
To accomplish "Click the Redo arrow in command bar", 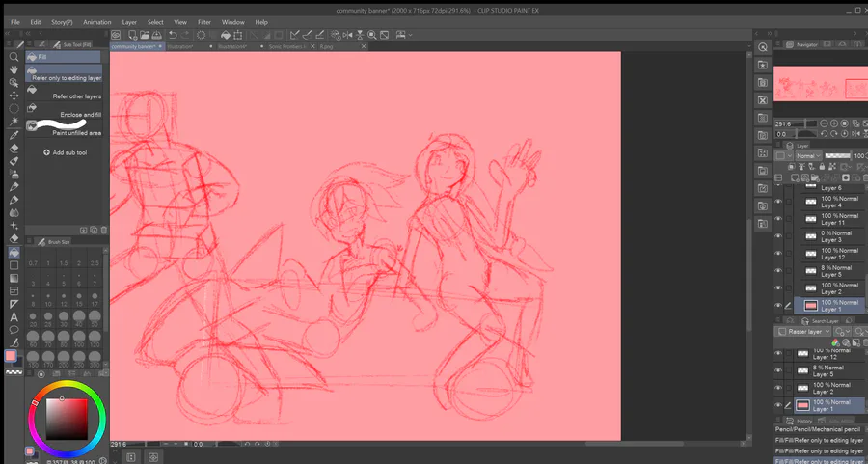I will (185, 35).
